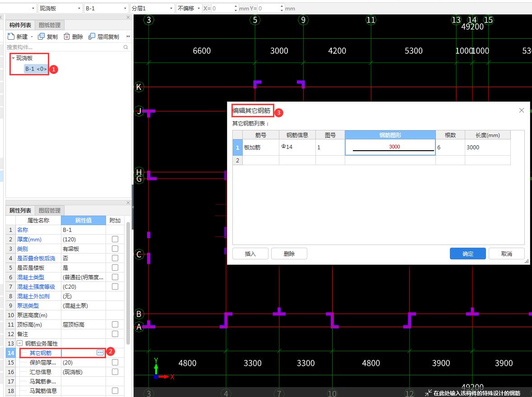Select the B-1 <0> tree item

36,69
